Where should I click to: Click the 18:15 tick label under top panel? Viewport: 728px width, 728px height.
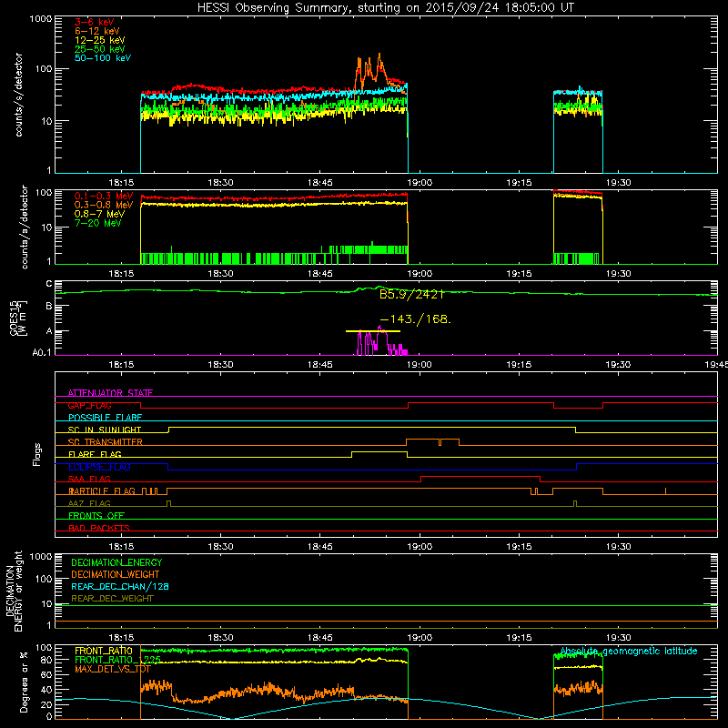pos(121,183)
